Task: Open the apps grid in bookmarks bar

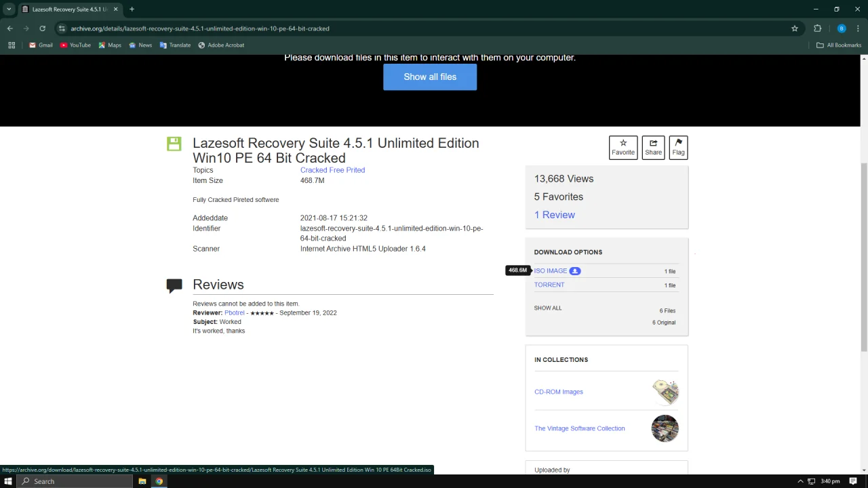Action: pyautogui.click(x=12, y=45)
